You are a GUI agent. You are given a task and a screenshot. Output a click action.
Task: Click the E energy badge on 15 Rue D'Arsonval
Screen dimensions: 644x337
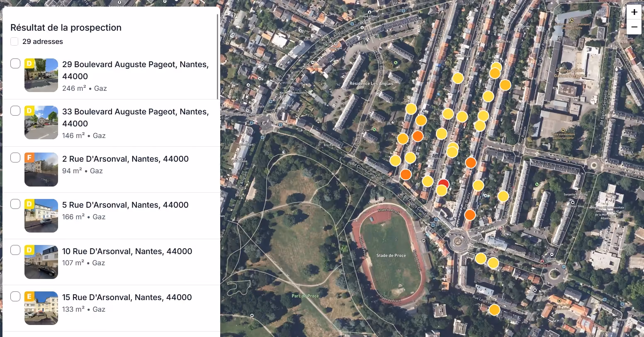tap(29, 296)
